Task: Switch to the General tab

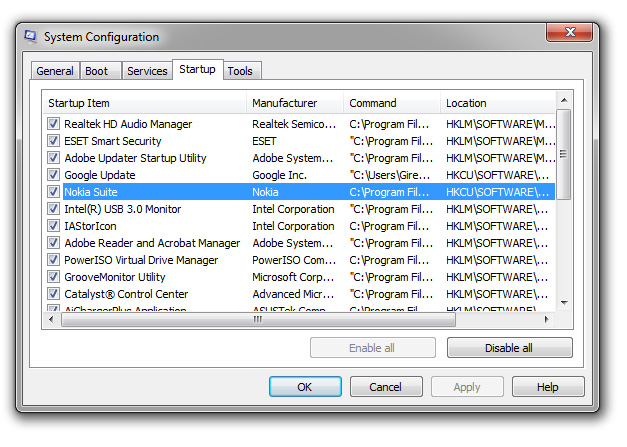Action: [x=55, y=71]
